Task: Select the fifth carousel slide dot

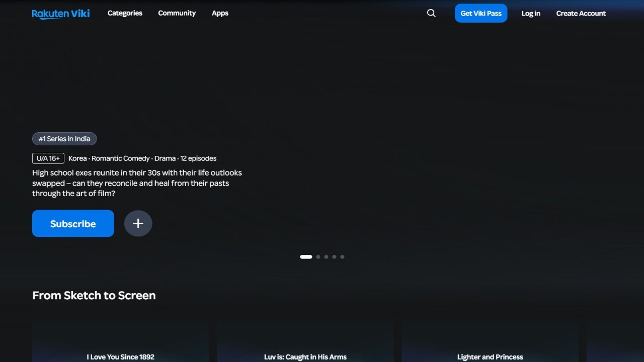Action: click(342, 256)
